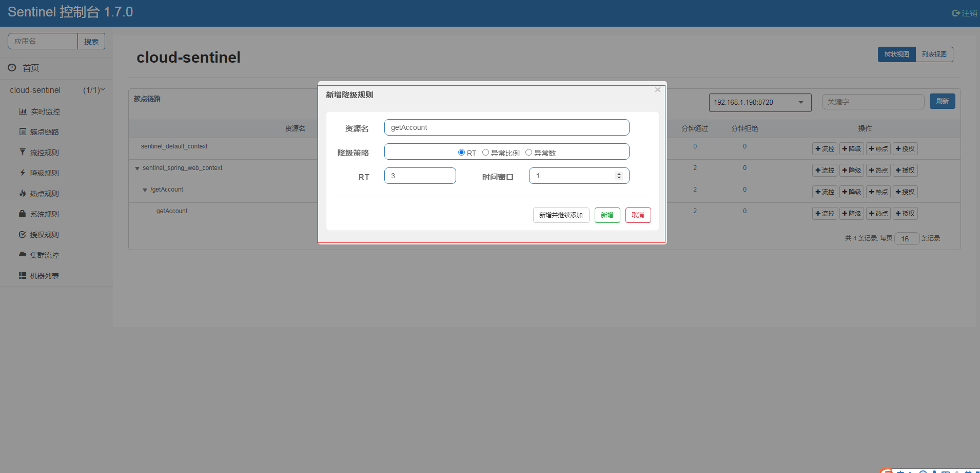This screenshot has width=980, height=473.
Task: Click +热点 in sentinel_default_context row
Action: 878,149
